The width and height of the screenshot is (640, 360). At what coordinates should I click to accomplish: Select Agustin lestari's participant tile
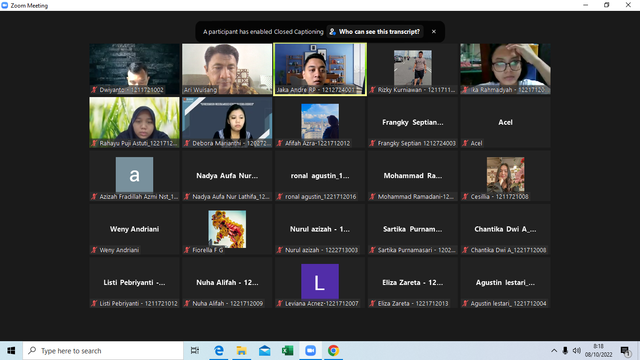point(505,283)
